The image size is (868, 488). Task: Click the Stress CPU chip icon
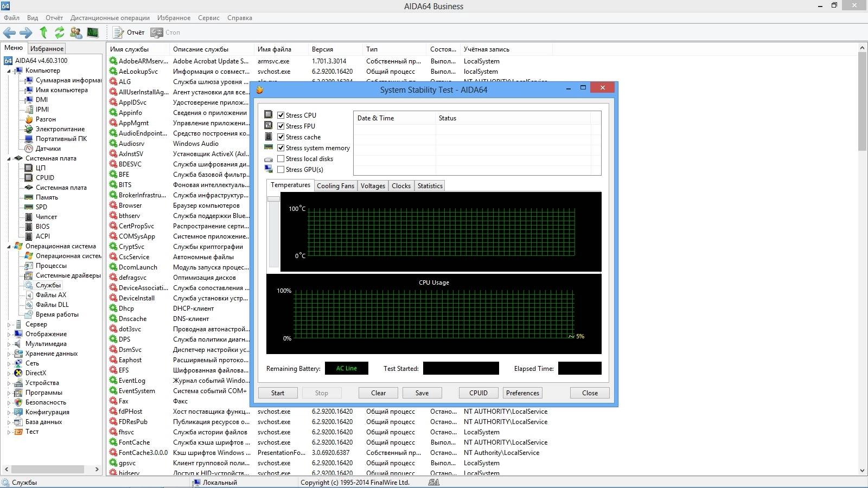269,115
